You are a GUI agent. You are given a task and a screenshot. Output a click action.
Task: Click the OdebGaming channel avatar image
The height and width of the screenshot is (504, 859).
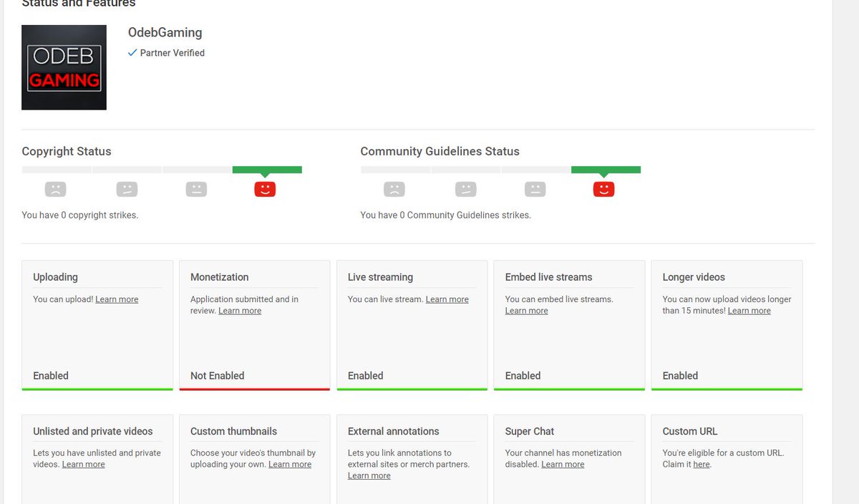tap(64, 67)
